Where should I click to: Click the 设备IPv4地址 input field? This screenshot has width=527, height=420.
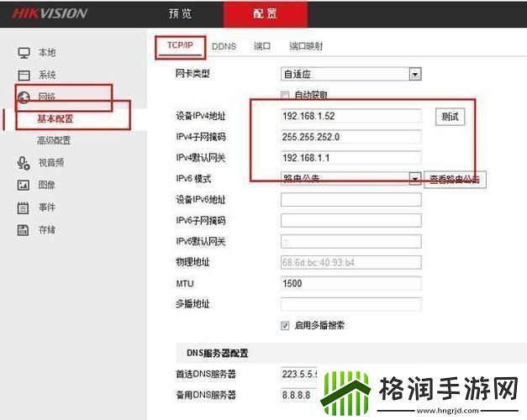[350, 116]
